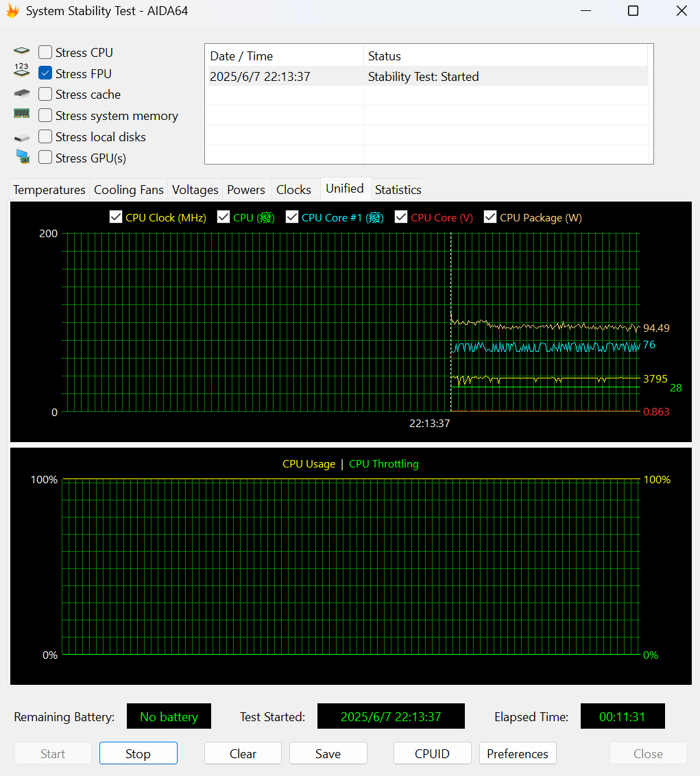The width and height of the screenshot is (700, 776).
Task: Hide the CPU Core #1 graph line
Action: (292, 217)
